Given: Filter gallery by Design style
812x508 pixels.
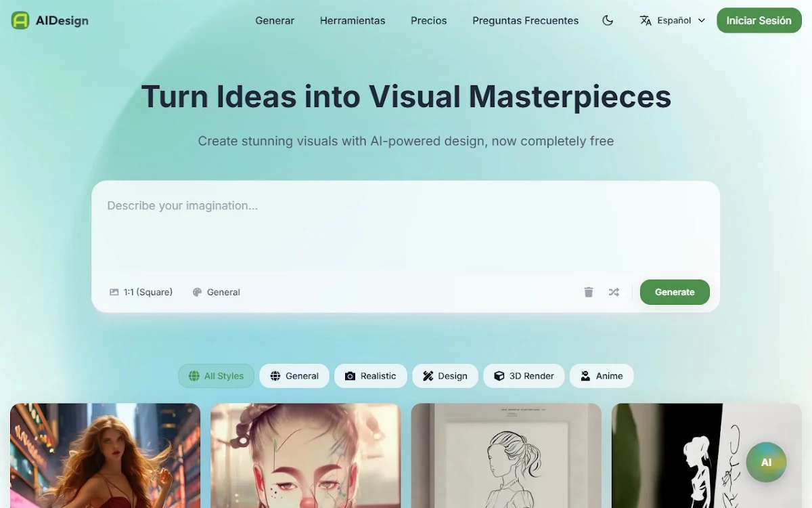Looking at the screenshot, I should 445,376.
